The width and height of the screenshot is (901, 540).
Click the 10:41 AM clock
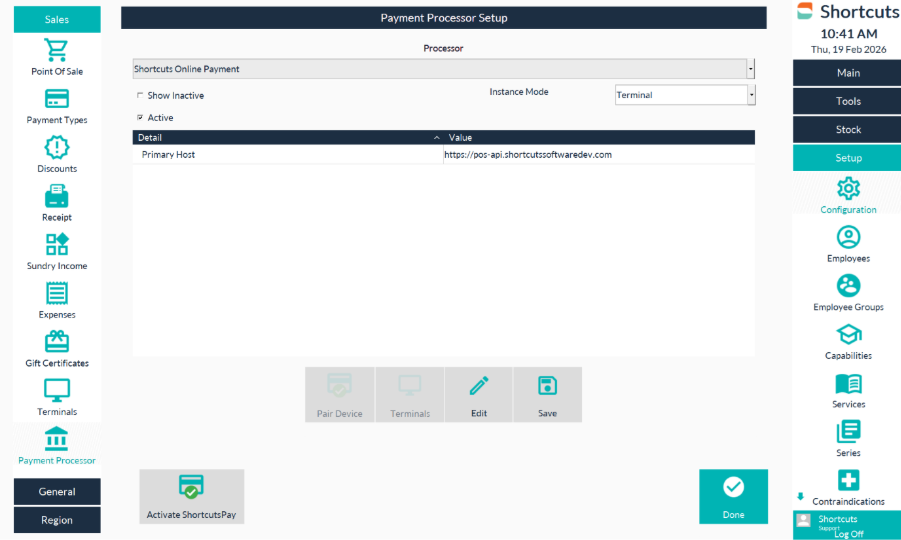point(849,33)
